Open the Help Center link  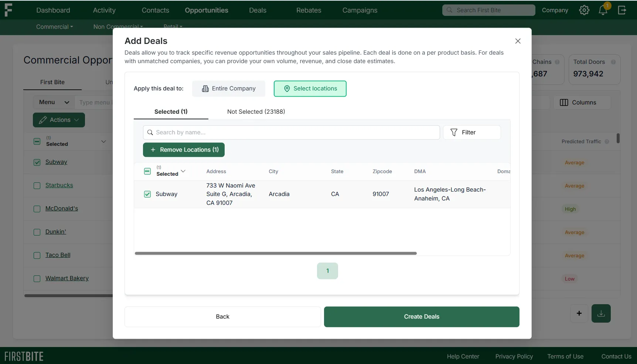(x=463, y=356)
